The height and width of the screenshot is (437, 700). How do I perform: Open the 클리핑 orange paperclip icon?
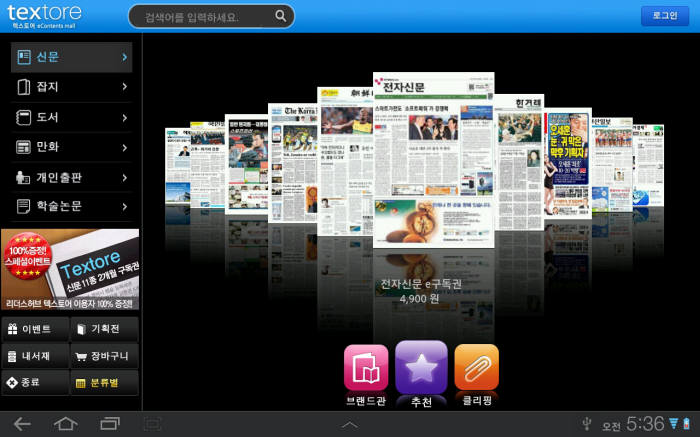tap(476, 367)
